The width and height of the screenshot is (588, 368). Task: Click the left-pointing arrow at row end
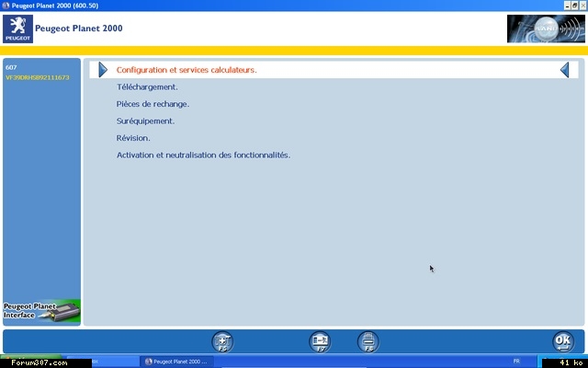pyautogui.click(x=564, y=69)
